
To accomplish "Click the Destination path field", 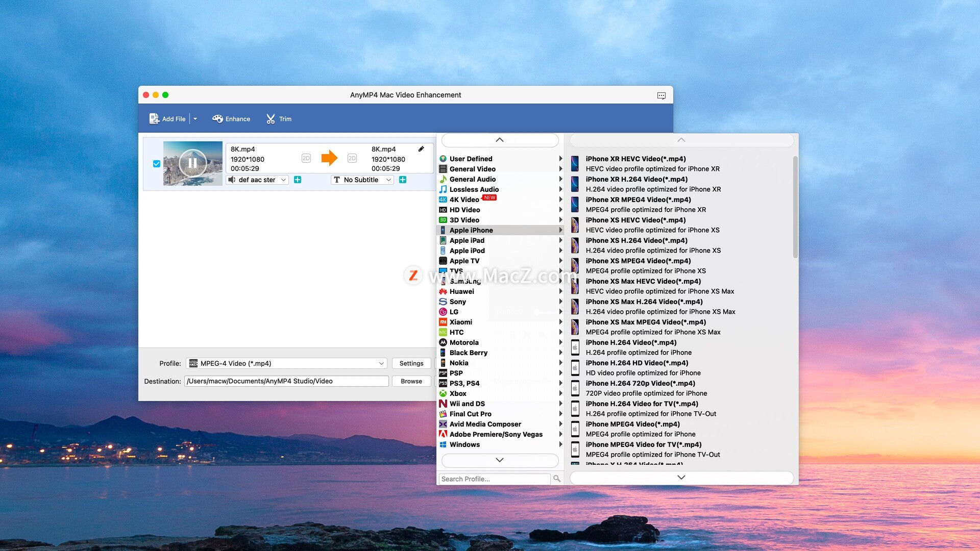I will click(x=286, y=381).
